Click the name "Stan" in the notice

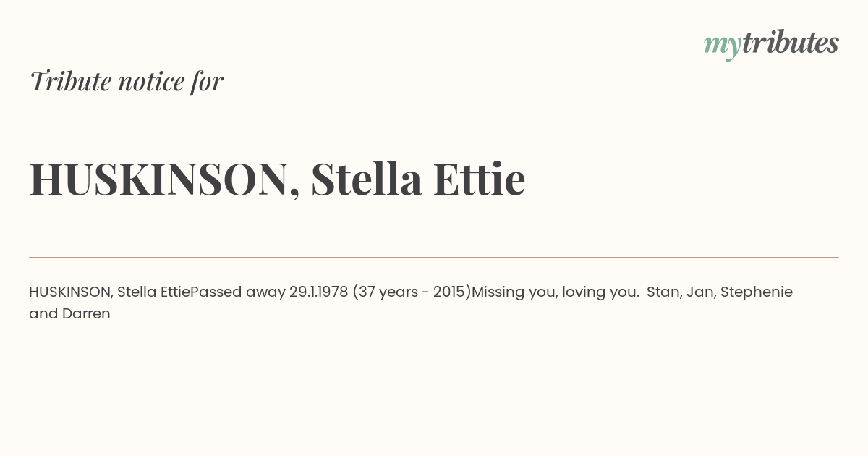click(663, 292)
